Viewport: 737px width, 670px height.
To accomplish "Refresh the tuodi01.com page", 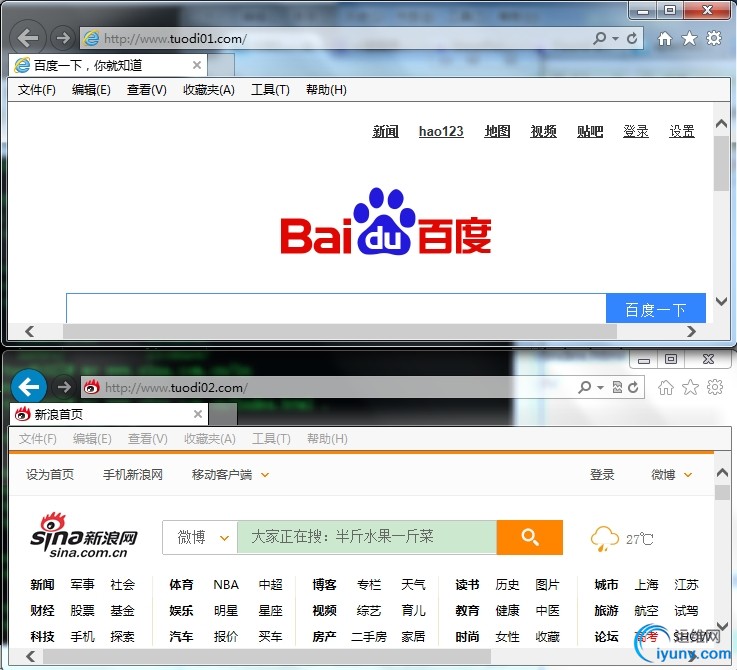I will click(632, 38).
